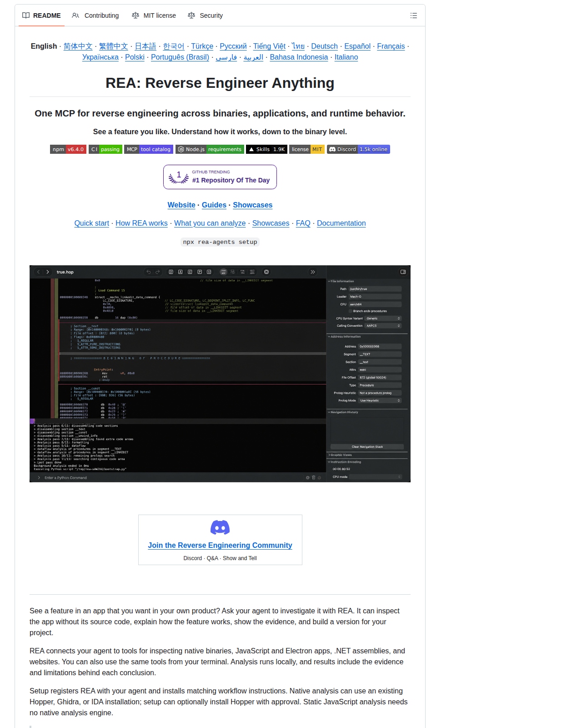Open the MCP tool catalog badge

click(x=149, y=149)
